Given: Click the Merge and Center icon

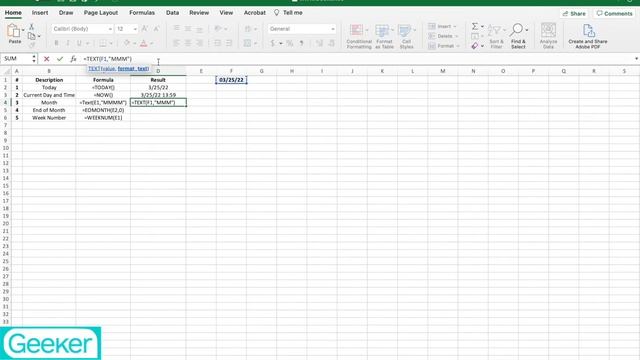Looking at the screenshot, I should [247, 43].
